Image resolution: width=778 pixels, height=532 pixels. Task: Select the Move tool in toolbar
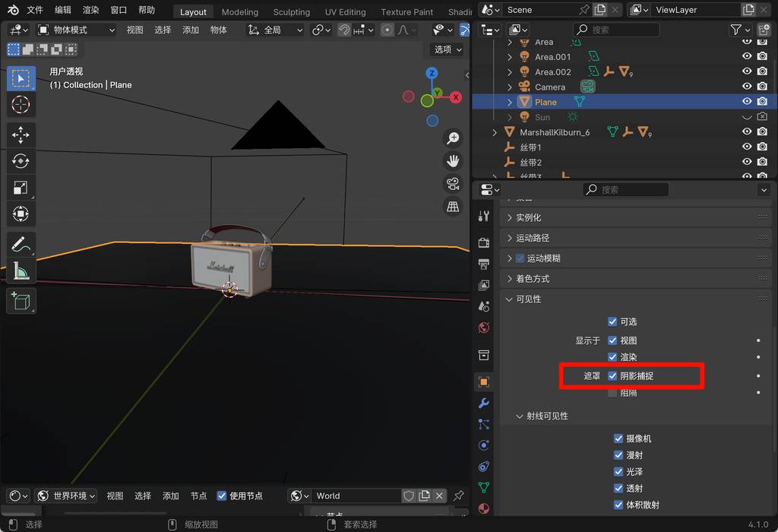21,135
